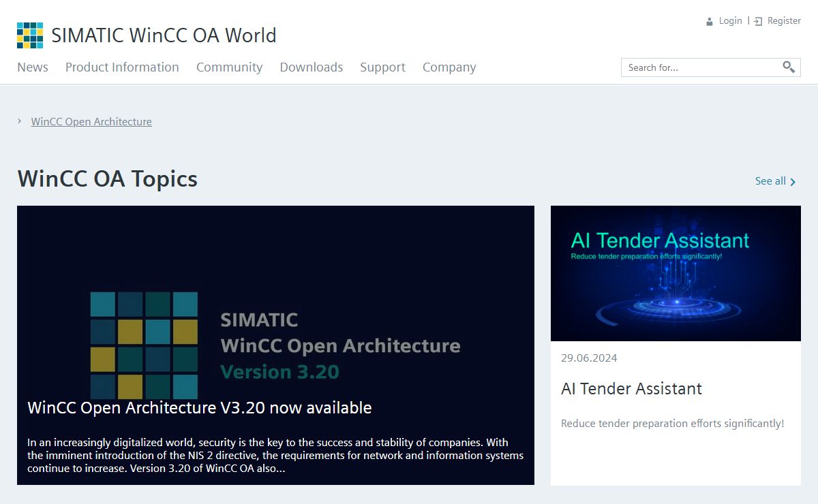Click the Login person icon
Viewport: 818px width, 504px height.
pyautogui.click(x=710, y=22)
